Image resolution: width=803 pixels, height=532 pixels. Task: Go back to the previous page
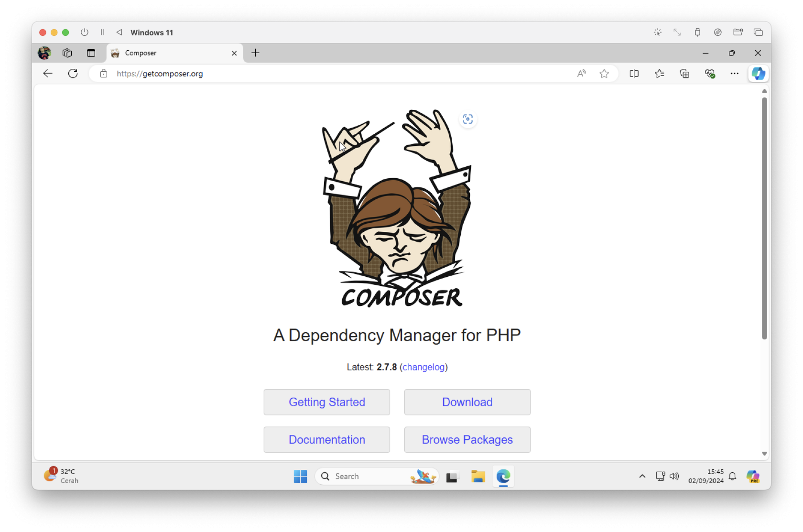point(47,74)
